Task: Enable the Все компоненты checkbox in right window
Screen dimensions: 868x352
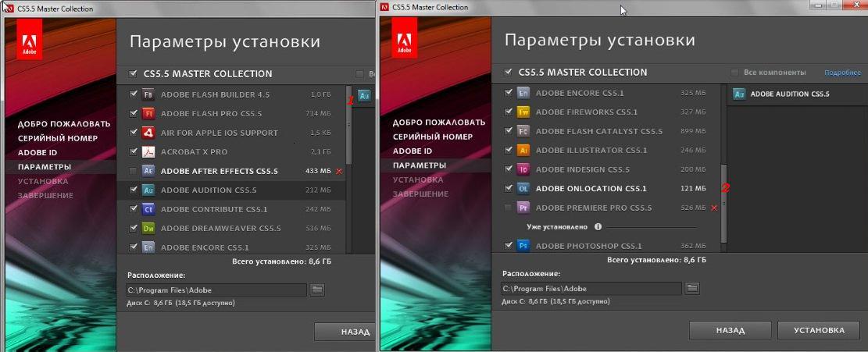Action: [x=734, y=73]
